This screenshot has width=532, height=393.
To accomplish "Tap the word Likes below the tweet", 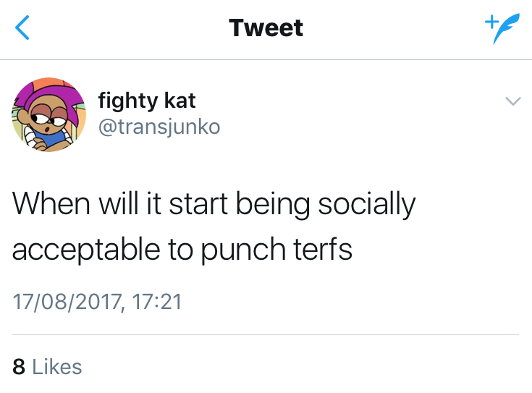I will point(57,366).
